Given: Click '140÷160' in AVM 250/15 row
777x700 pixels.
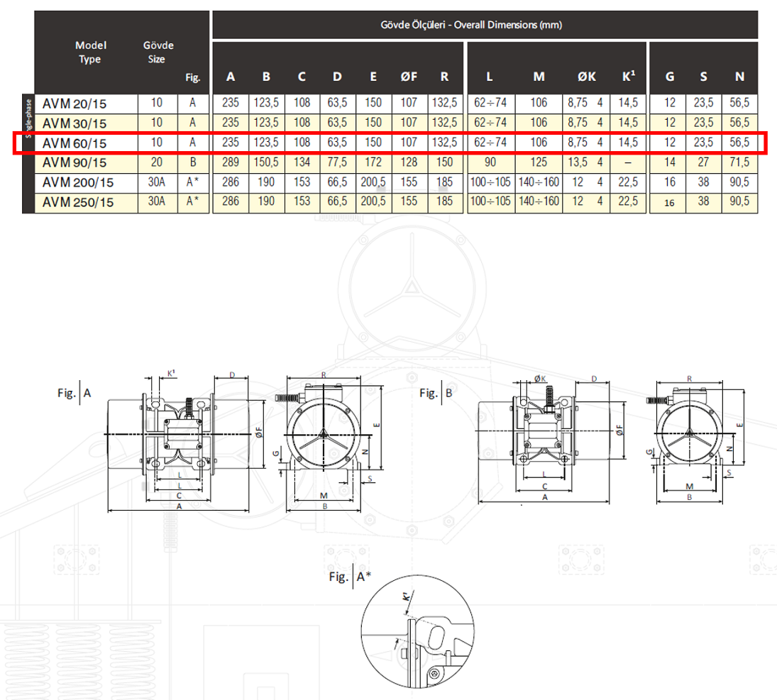Looking at the screenshot, I should coord(539,201).
